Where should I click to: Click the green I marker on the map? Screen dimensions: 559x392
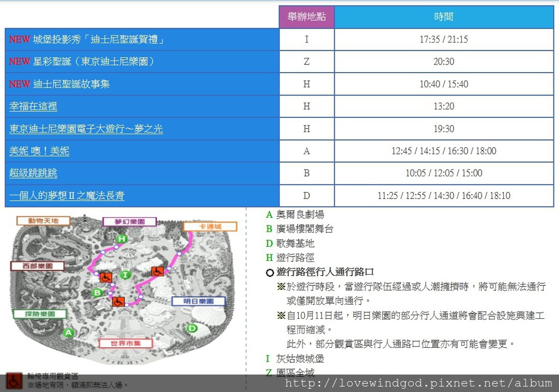tap(125, 275)
